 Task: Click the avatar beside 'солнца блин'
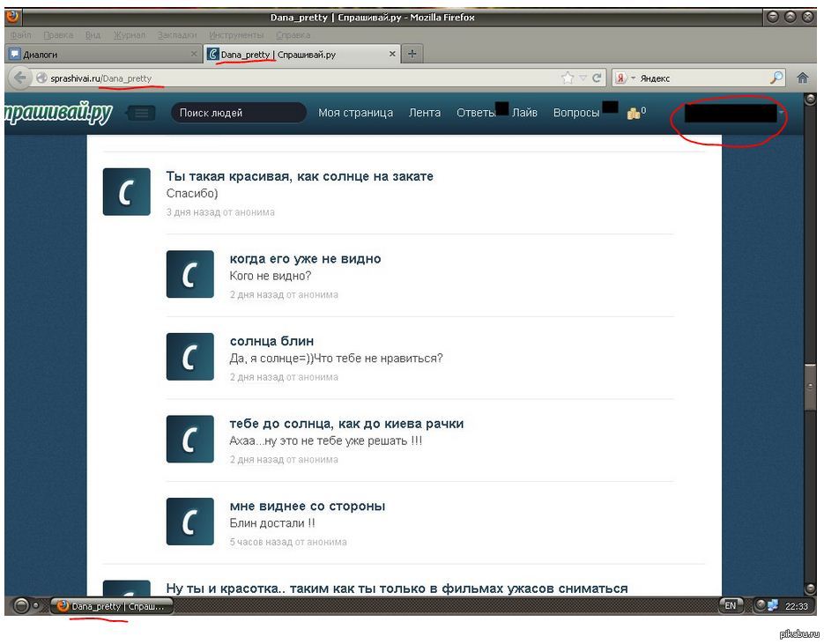point(190,357)
